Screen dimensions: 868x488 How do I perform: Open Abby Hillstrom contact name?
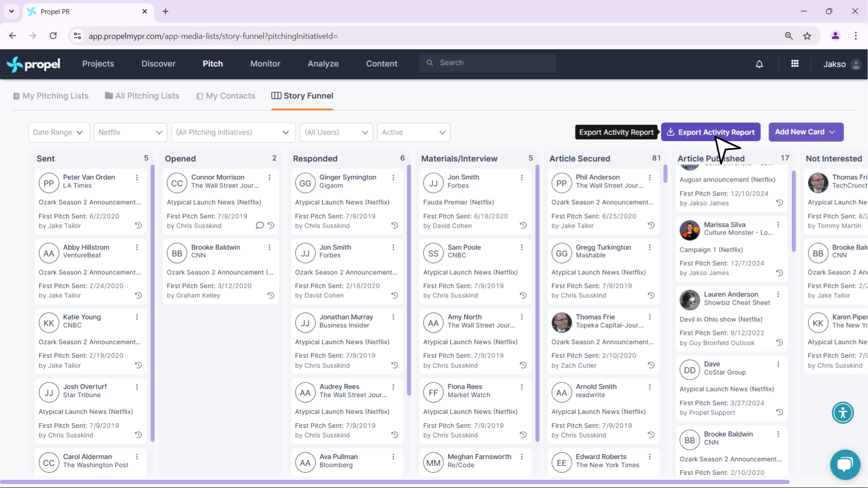(x=86, y=248)
